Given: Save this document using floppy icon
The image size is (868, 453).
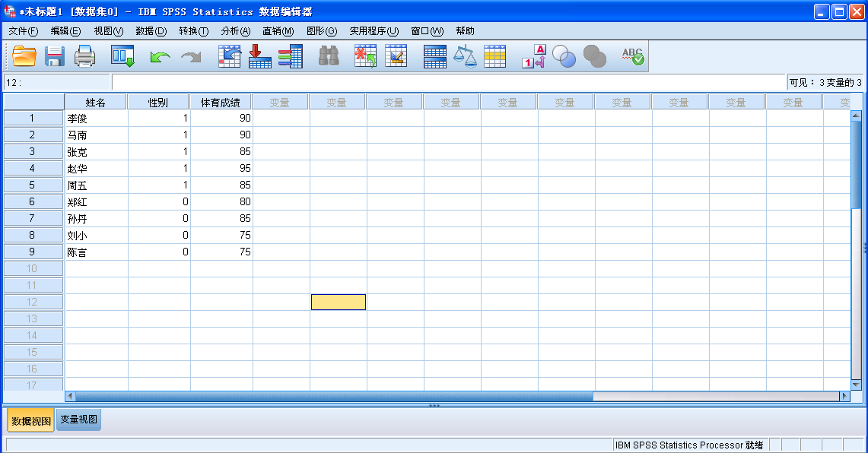Looking at the screenshot, I should (x=55, y=56).
